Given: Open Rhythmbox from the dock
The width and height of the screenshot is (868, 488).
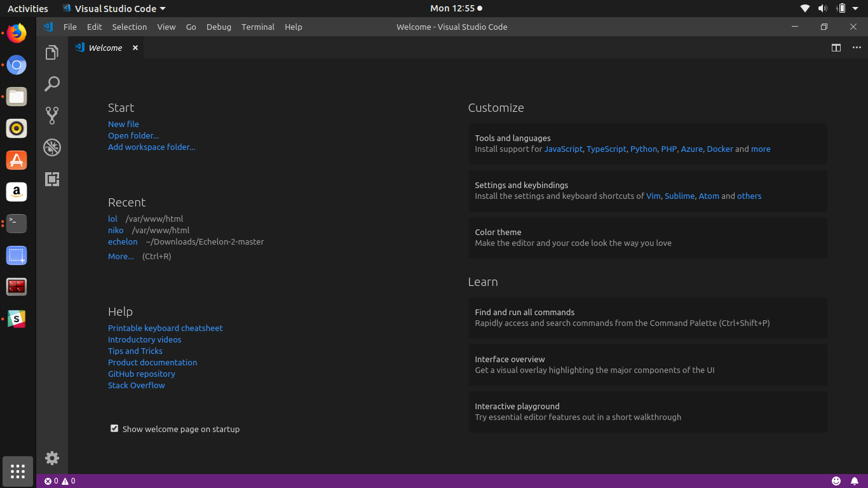Looking at the screenshot, I should [17, 128].
